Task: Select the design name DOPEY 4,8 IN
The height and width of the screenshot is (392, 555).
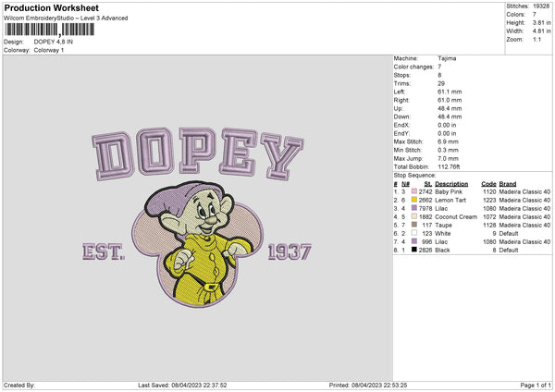Action: [x=54, y=42]
